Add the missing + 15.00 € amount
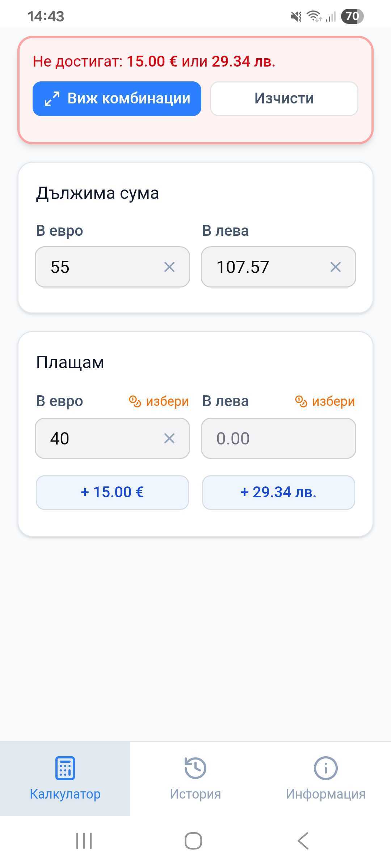The height and width of the screenshot is (868, 391). click(x=112, y=492)
